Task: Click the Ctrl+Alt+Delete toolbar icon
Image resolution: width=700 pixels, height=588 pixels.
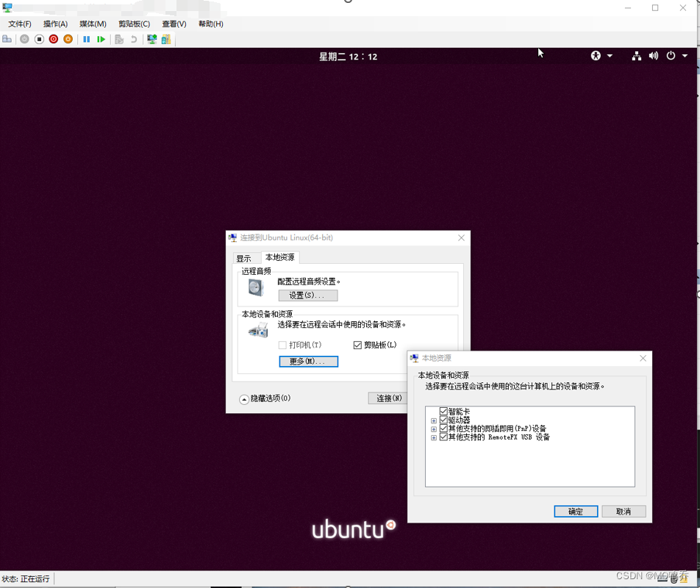Action: click(7, 39)
